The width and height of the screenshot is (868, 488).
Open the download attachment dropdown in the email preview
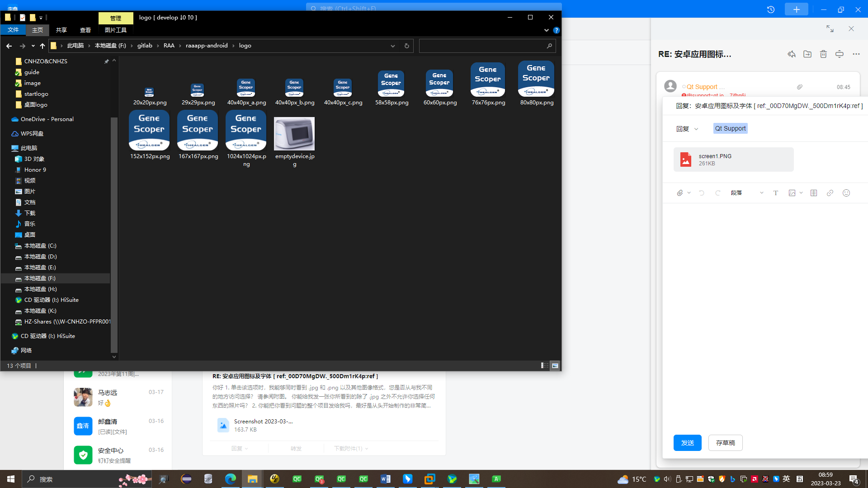click(351, 449)
